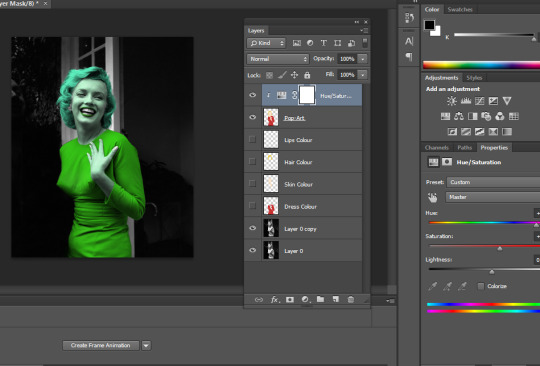Switch to the Paths tab

tap(464, 148)
